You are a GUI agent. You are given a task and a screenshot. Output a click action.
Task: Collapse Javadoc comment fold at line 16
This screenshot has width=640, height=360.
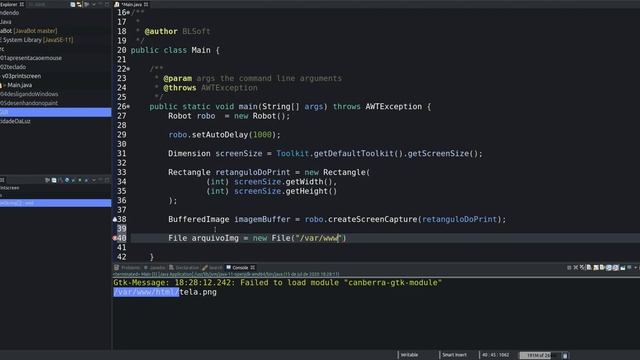128,13
